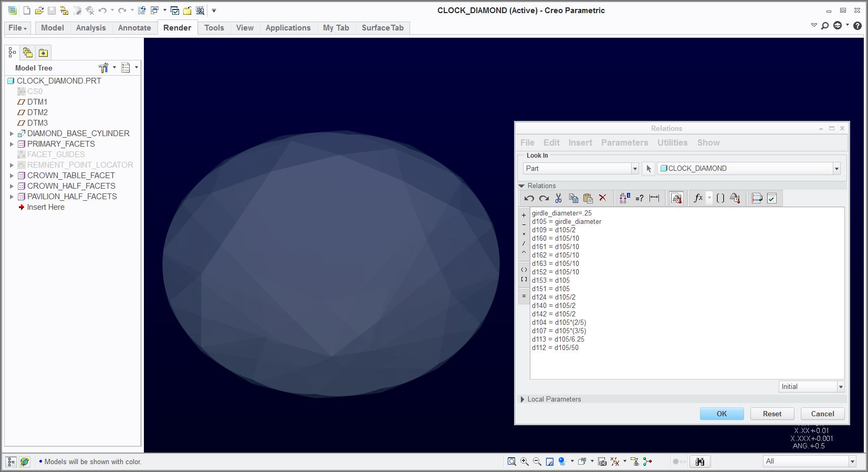The height and width of the screenshot is (472, 868).
Task: Select model pointer arrow in Look In
Action: (649, 169)
